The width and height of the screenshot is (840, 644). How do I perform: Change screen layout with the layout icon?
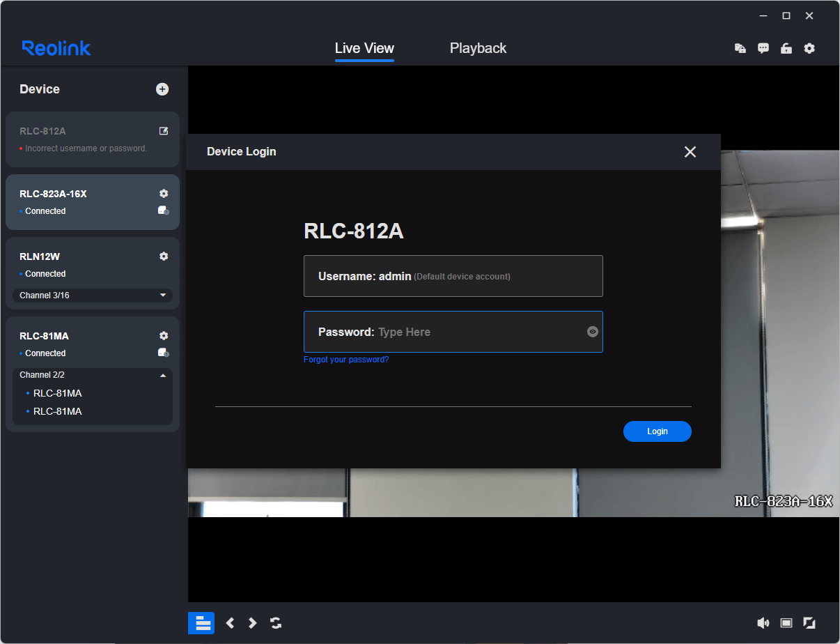(x=786, y=623)
